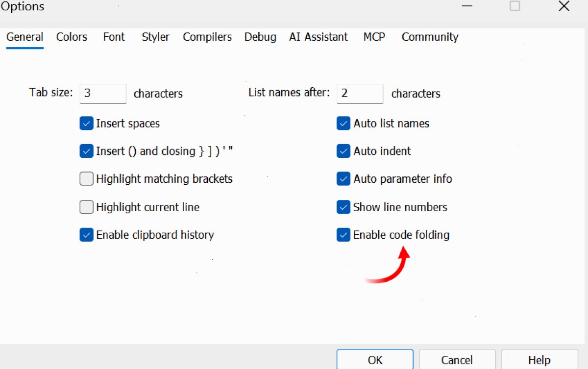The height and width of the screenshot is (369, 588).
Task: Open the AI Assistant tab
Action: pyautogui.click(x=318, y=37)
